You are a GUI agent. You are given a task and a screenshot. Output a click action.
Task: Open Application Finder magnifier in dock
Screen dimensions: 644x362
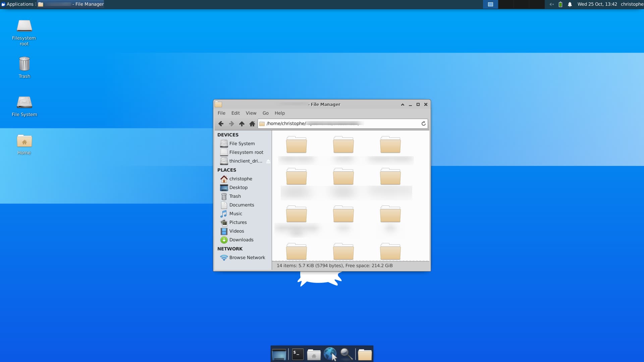click(x=346, y=354)
